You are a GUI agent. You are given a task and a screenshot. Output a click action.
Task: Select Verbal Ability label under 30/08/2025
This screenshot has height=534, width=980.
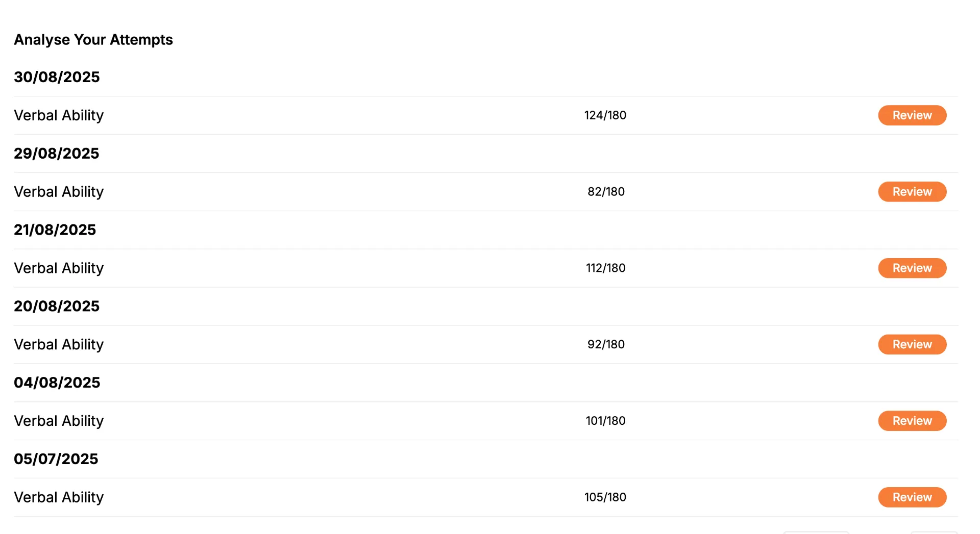point(59,115)
